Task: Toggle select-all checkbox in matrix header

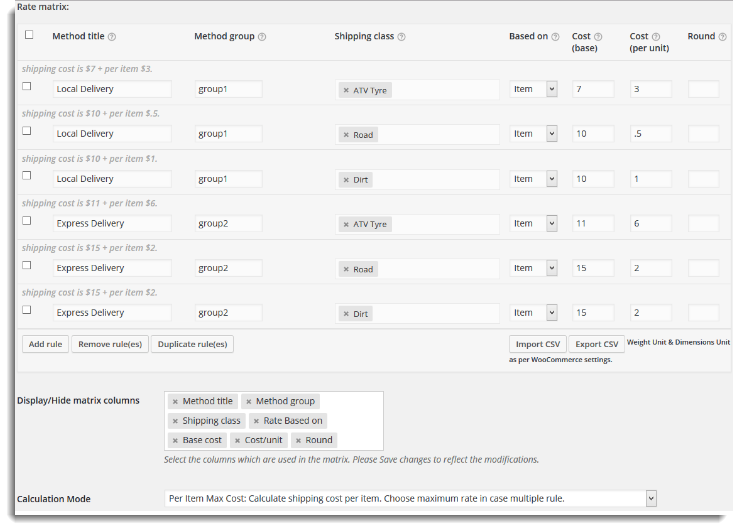Action: [29, 35]
